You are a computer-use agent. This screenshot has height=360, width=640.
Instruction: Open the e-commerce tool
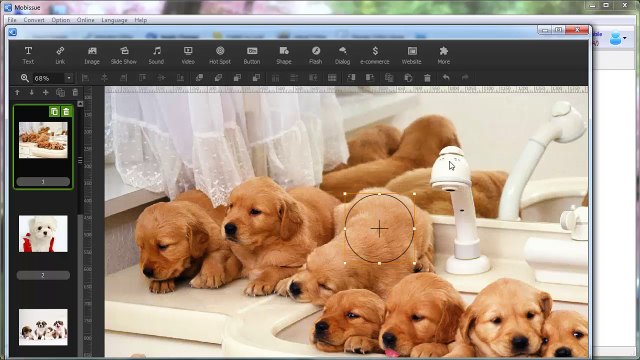[x=375, y=55]
